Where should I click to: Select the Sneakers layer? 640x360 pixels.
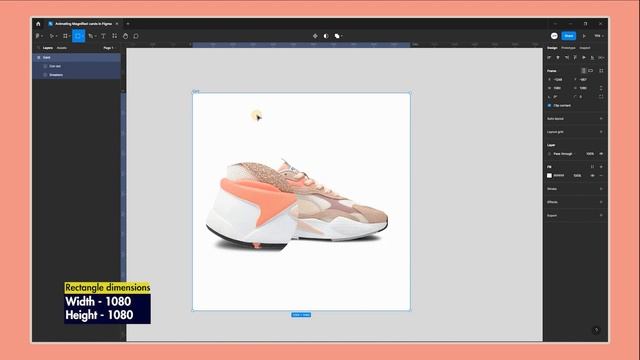pos(76,75)
